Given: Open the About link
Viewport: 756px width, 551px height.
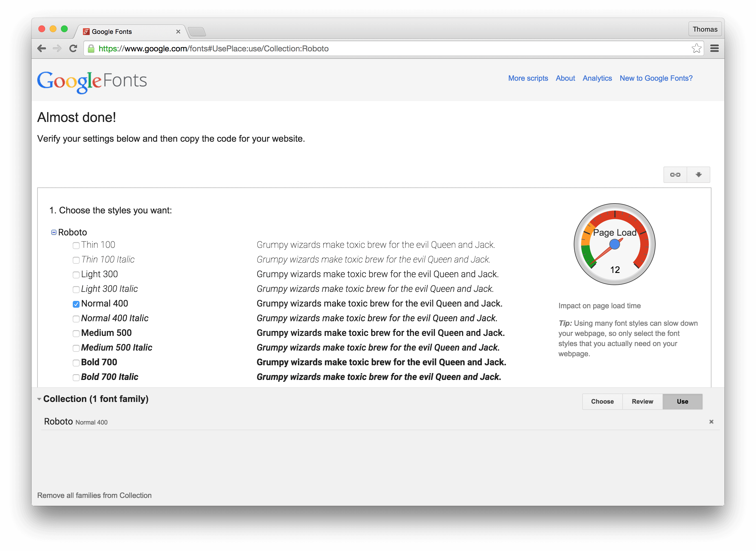Looking at the screenshot, I should (x=565, y=78).
